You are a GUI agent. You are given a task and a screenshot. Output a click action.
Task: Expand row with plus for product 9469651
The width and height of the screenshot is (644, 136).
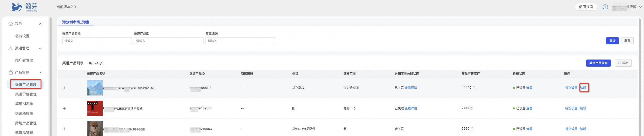click(x=64, y=108)
